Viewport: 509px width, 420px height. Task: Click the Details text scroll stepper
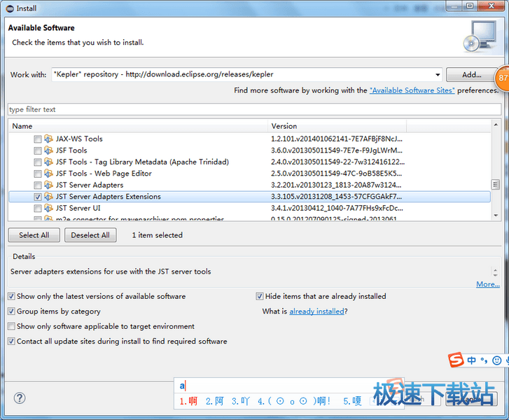tap(495, 272)
